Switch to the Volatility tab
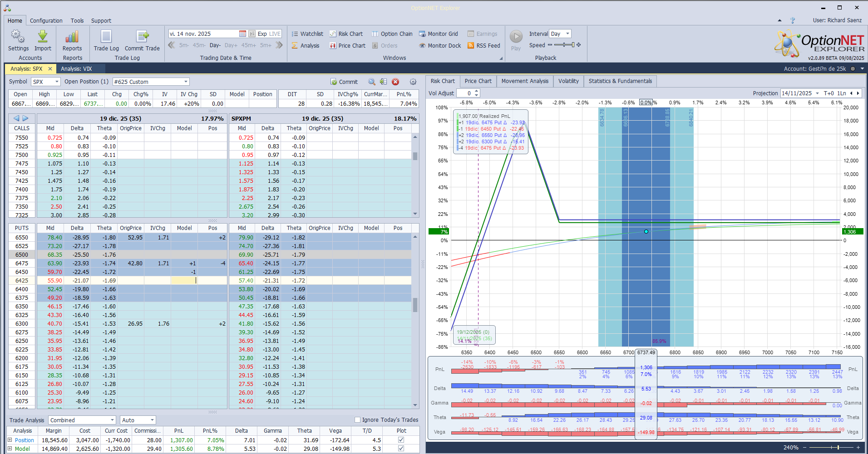This screenshot has height=454, width=868. pyautogui.click(x=568, y=81)
